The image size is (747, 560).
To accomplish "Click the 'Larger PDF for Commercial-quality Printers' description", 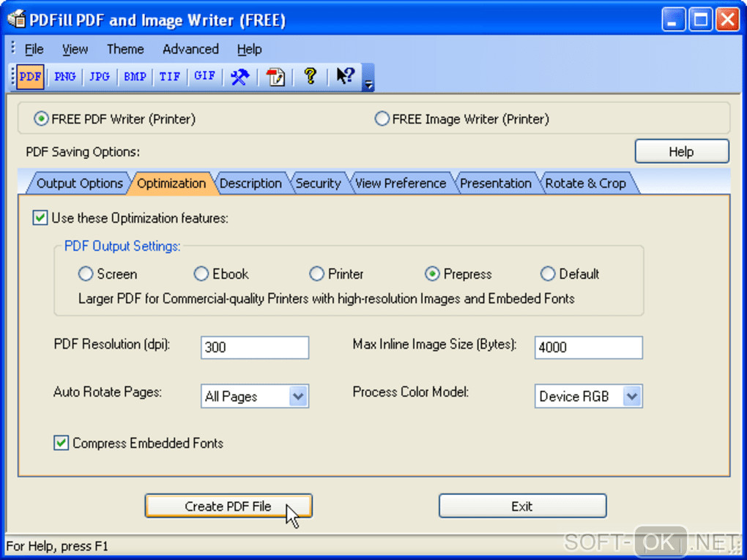I will tap(327, 299).
